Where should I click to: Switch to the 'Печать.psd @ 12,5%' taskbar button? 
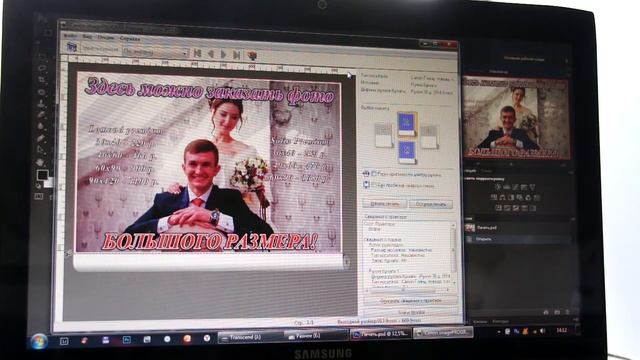[x=381, y=334]
